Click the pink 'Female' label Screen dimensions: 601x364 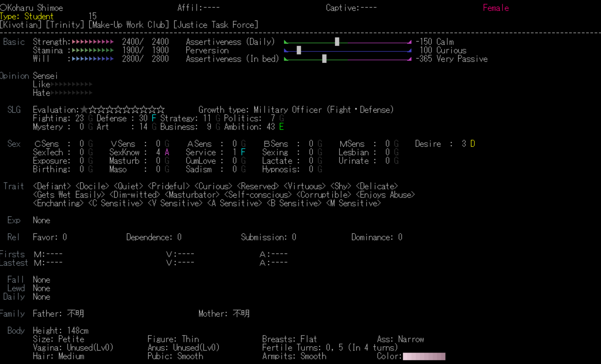pyautogui.click(x=496, y=8)
